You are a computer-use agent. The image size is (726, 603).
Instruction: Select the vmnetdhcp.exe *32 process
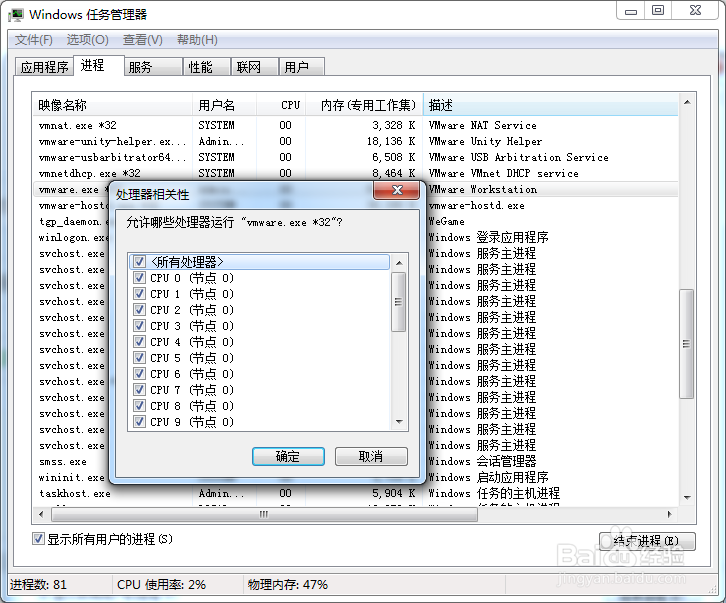pos(355,173)
